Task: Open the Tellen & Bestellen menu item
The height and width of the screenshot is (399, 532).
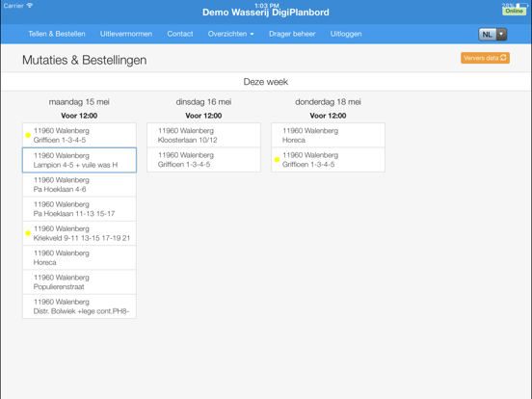Action: [x=57, y=34]
